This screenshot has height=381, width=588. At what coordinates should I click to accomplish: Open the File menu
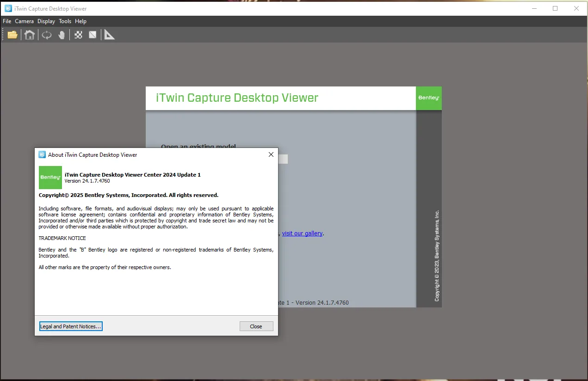7,21
